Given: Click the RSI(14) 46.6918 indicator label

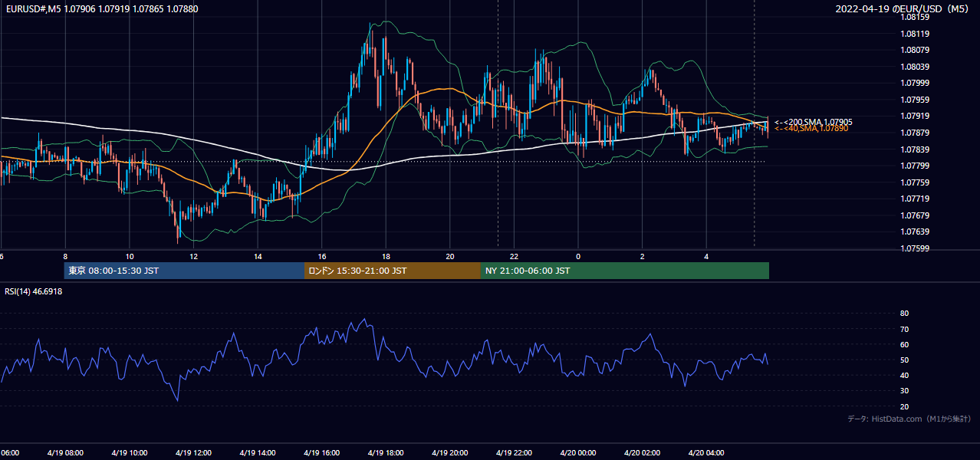Looking at the screenshot, I should tap(34, 291).
